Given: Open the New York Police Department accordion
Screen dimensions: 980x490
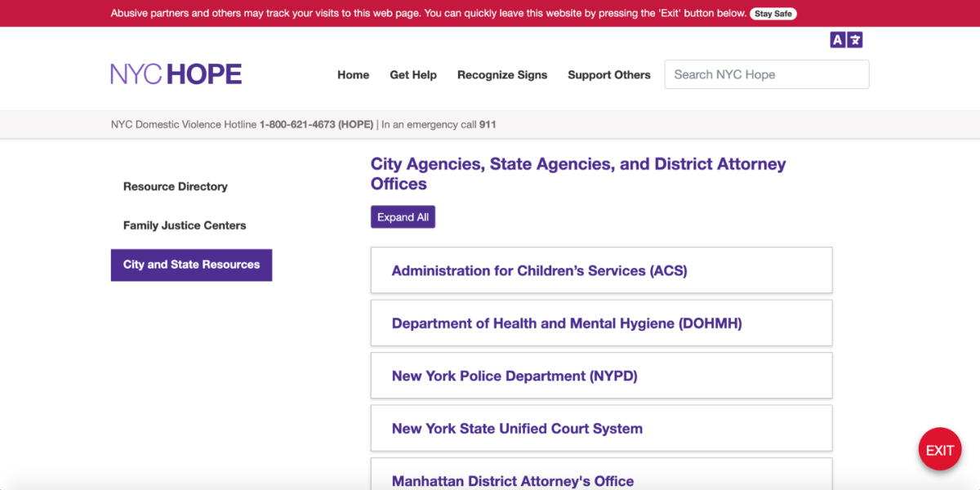Looking at the screenshot, I should click(x=601, y=376).
